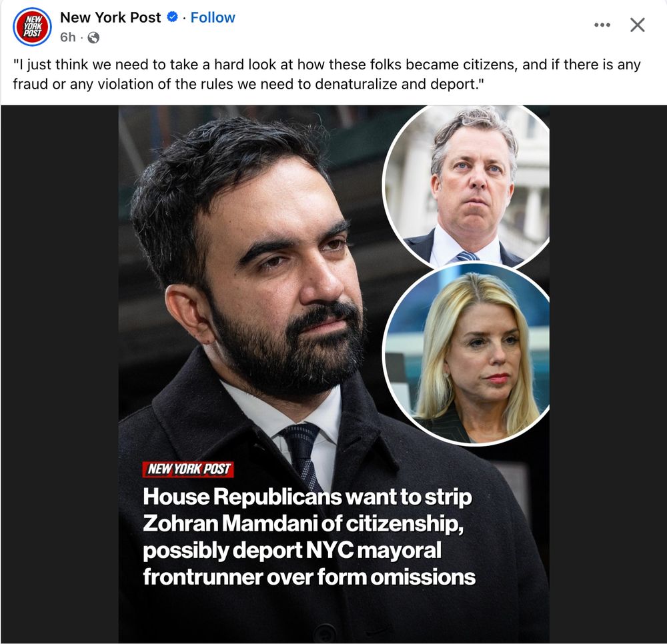Open the three-dot post options menu
667x644 pixels.
(602, 25)
